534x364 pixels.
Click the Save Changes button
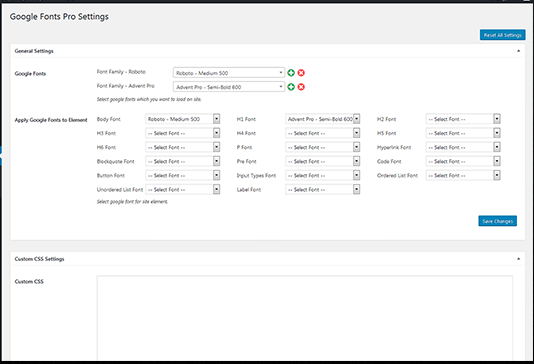coord(498,221)
